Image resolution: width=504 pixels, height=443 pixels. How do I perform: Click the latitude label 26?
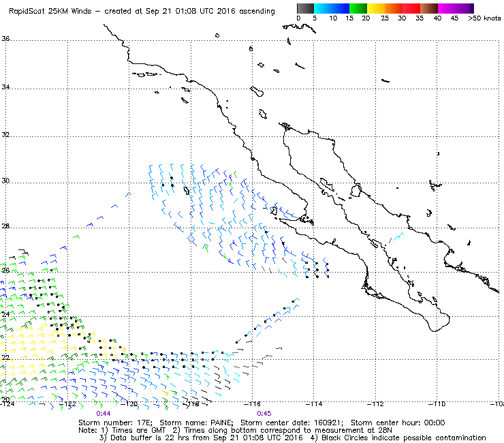click(5, 271)
